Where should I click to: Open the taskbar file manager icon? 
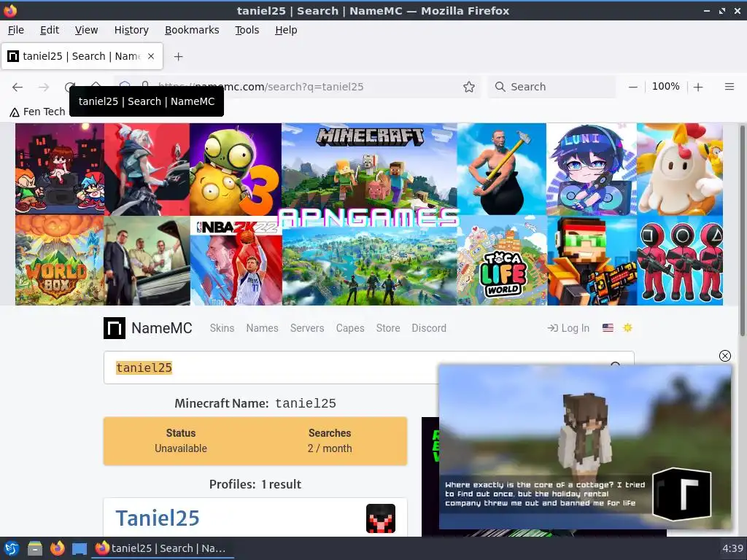click(x=35, y=548)
